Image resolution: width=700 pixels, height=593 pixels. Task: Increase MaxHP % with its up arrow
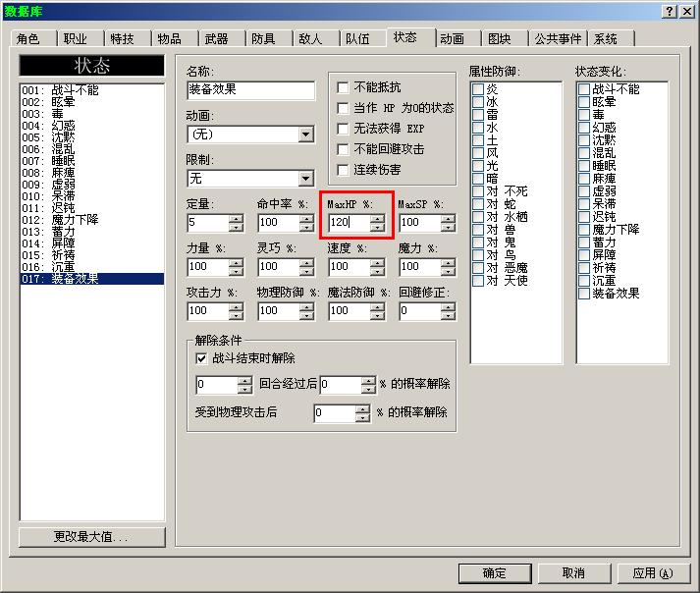pyautogui.click(x=377, y=218)
